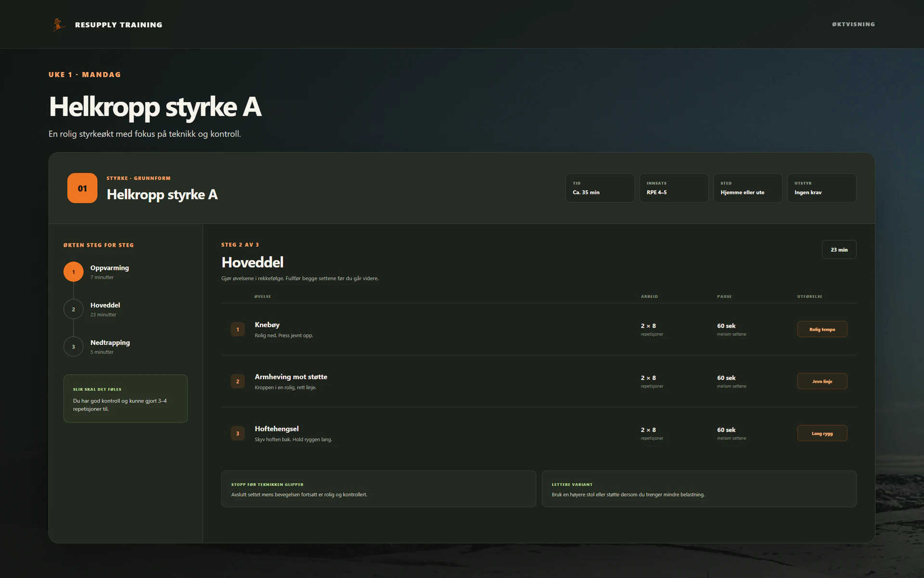Click the Innsats card showing RPE 4–5
This screenshot has height=578, width=924.
point(674,188)
